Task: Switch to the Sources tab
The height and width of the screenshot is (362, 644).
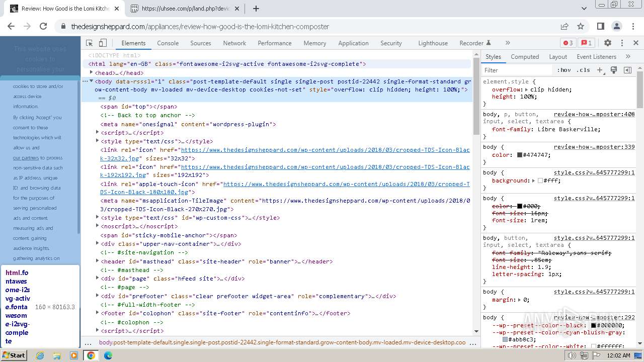Action: 201,43
